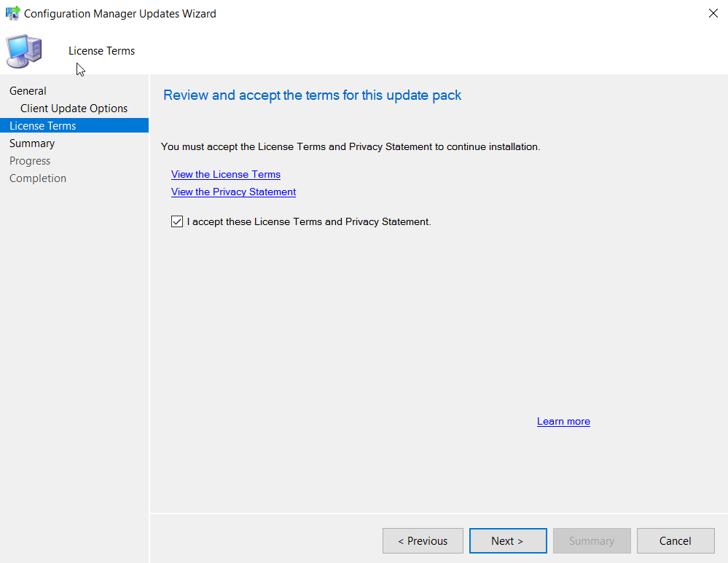This screenshot has height=563, width=728.
Task: Uncheck the accept License Terms checkbox
Action: (177, 221)
